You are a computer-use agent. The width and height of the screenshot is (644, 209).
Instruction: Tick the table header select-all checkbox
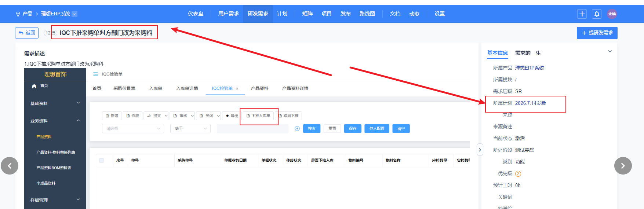102,161
